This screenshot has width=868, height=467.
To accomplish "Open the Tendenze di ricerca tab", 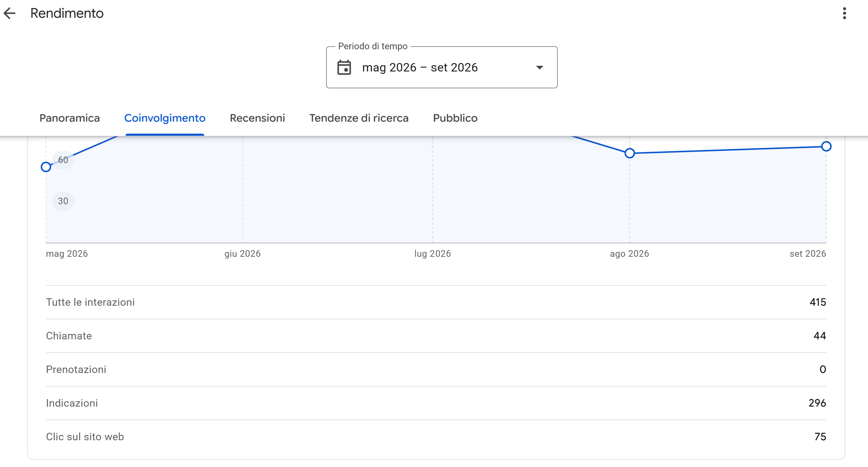I will coord(359,118).
